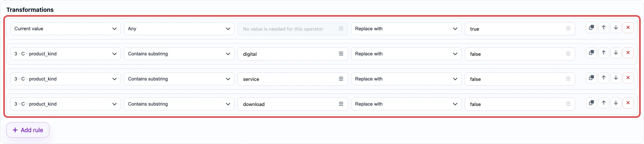This screenshot has width=644, height=144.
Task: Open the 'Current value' source dropdown
Action: coord(65,29)
